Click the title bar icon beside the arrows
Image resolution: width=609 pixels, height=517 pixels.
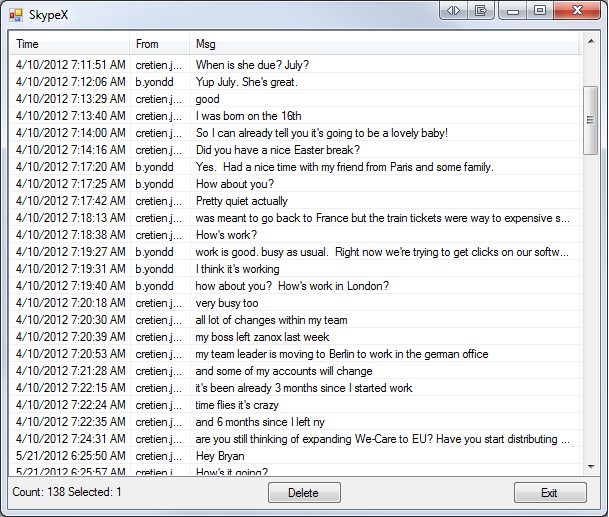click(x=480, y=10)
